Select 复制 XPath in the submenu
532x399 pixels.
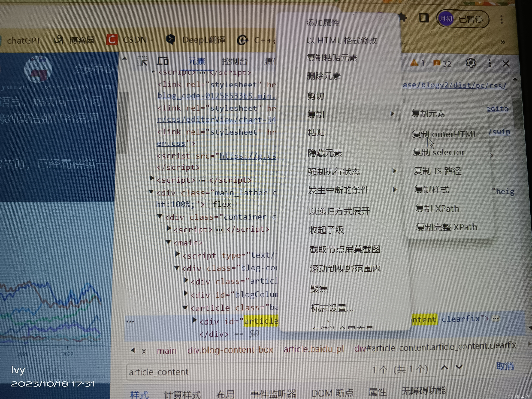[x=437, y=208]
